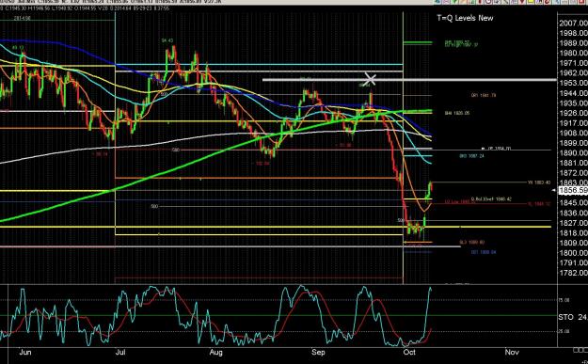Select the white X marker on the chart
Image resolution: width=588 pixels, height=364 pixels.
[x=370, y=79]
